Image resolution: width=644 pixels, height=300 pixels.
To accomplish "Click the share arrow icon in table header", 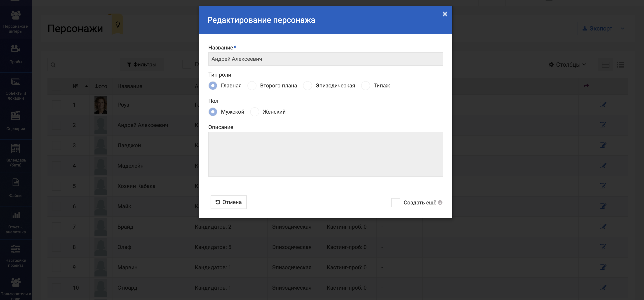I will tap(586, 86).
